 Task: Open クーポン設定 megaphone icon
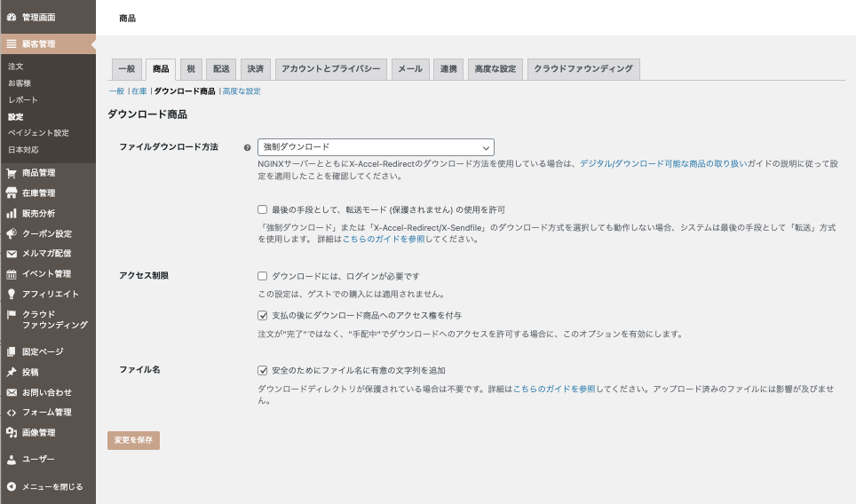(x=11, y=233)
